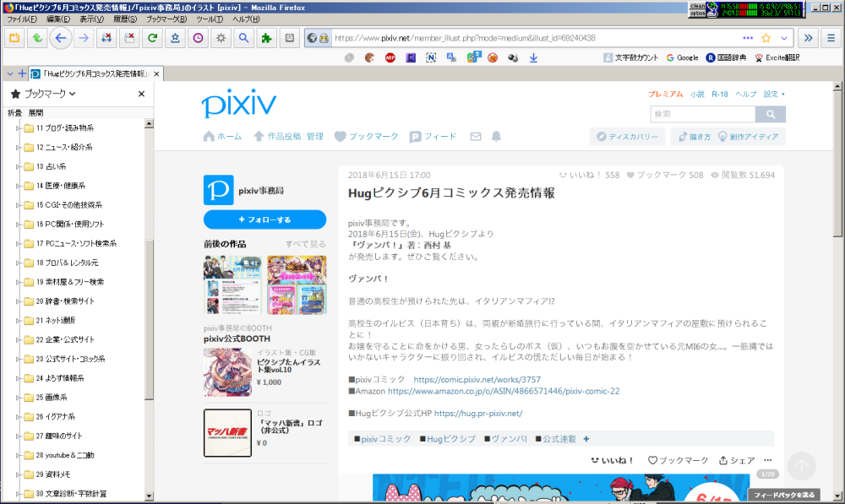The image size is (845, 504).
Task: Expand the 21 ネット通販 folder
Action: 18,321
